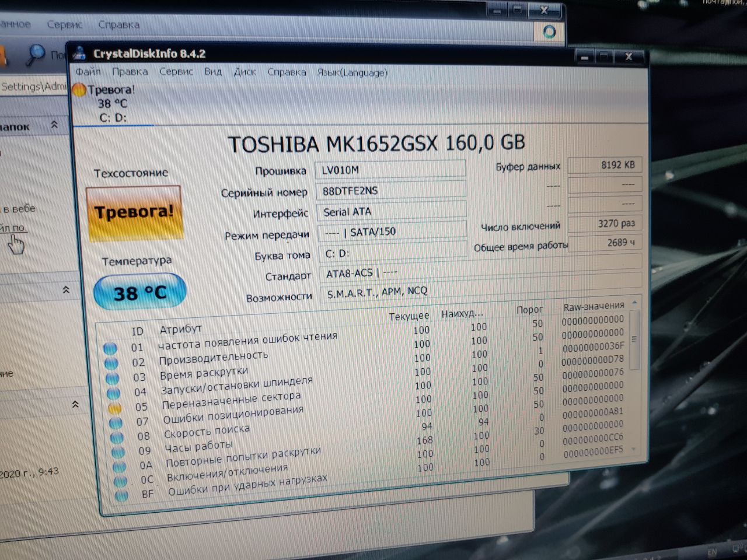Click the CrystalDiskInfo title bar icon

(x=79, y=54)
